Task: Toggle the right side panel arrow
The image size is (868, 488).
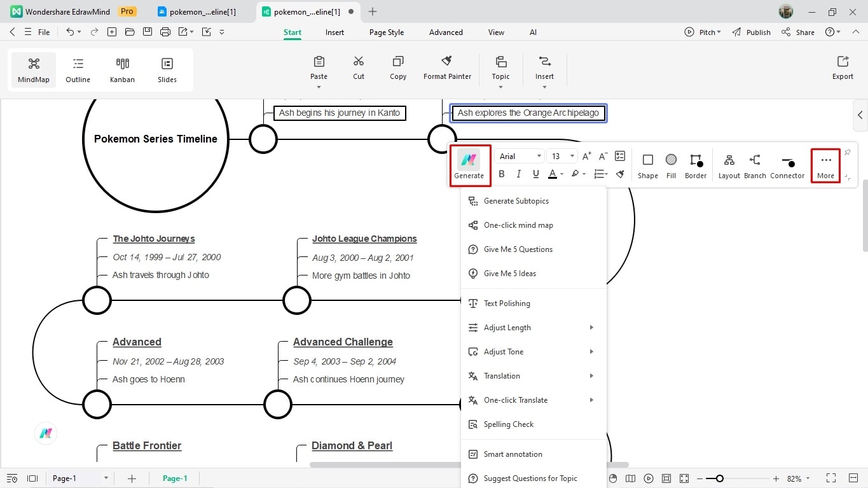Action: click(860, 115)
